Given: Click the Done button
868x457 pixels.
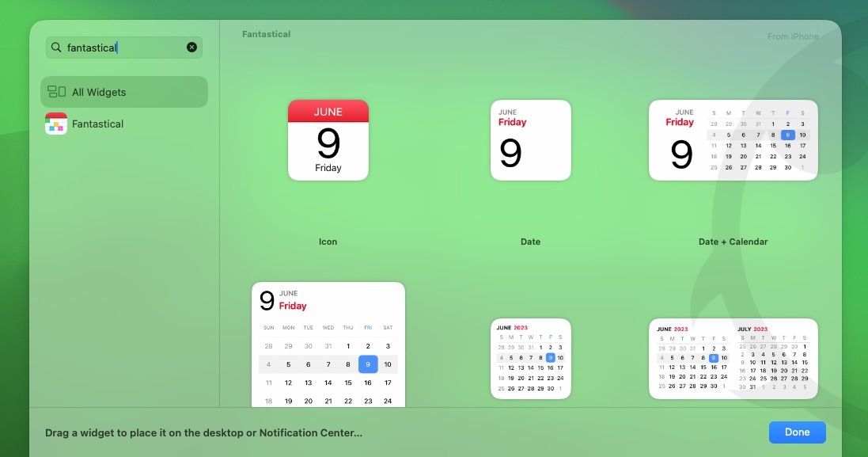Looking at the screenshot, I should point(797,432).
